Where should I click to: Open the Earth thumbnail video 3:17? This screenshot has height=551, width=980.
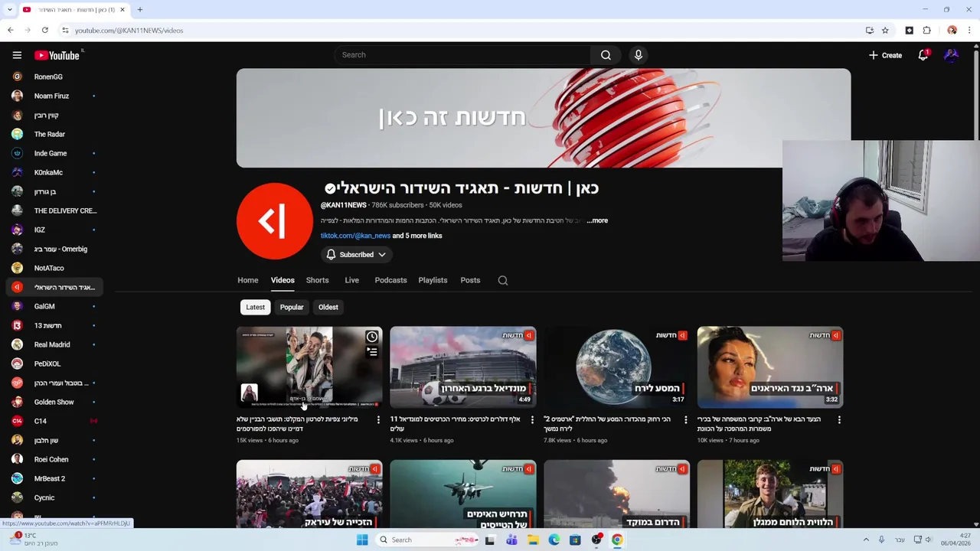(616, 367)
